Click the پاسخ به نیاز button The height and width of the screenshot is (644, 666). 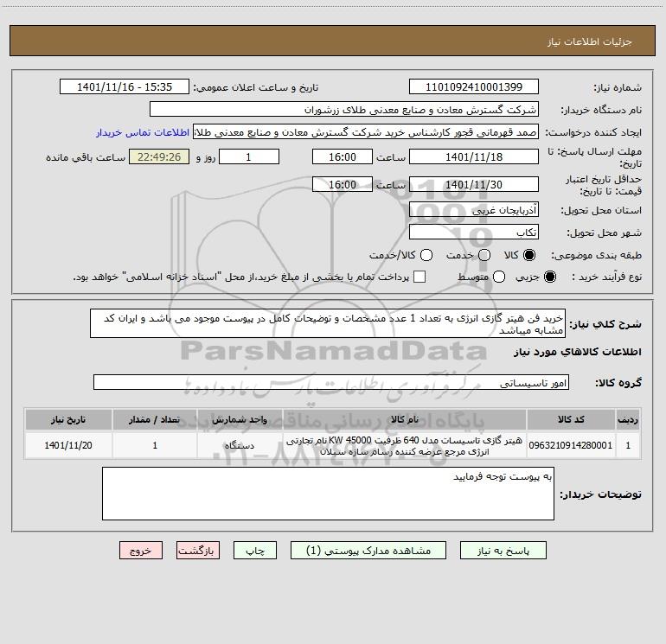coord(503,551)
